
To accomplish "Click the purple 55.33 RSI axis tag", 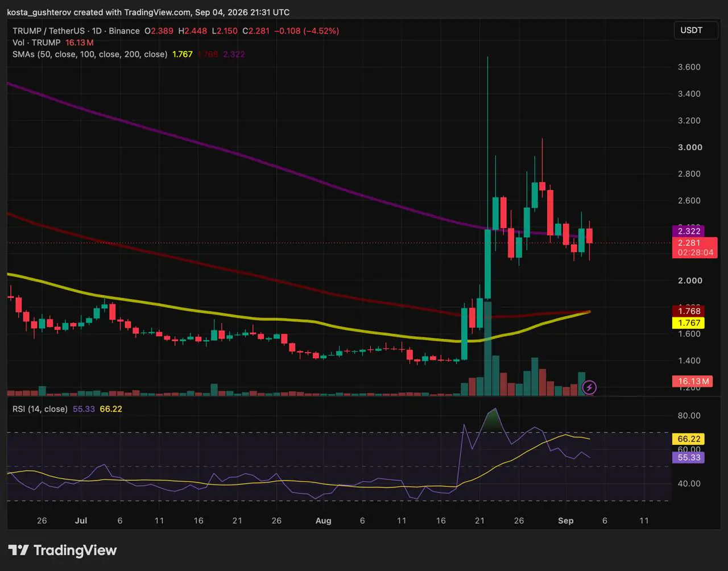I will pos(688,457).
